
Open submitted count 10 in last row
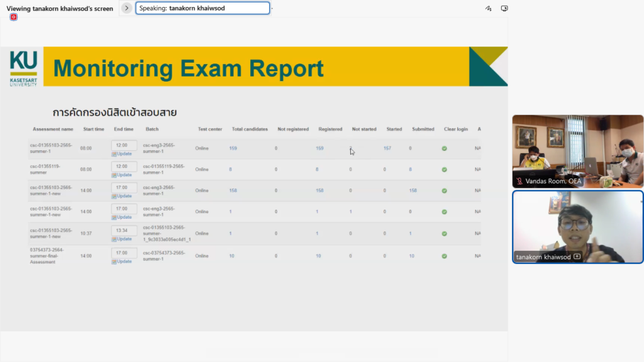pyautogui.click(x=411, y=256)
